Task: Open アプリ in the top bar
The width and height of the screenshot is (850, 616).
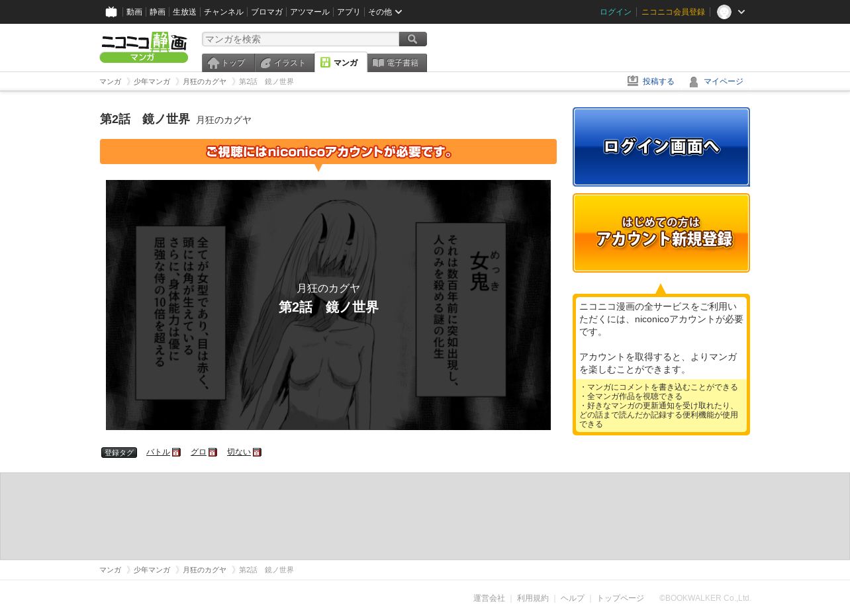Action: pyautogui.click(x=349, y=12)
